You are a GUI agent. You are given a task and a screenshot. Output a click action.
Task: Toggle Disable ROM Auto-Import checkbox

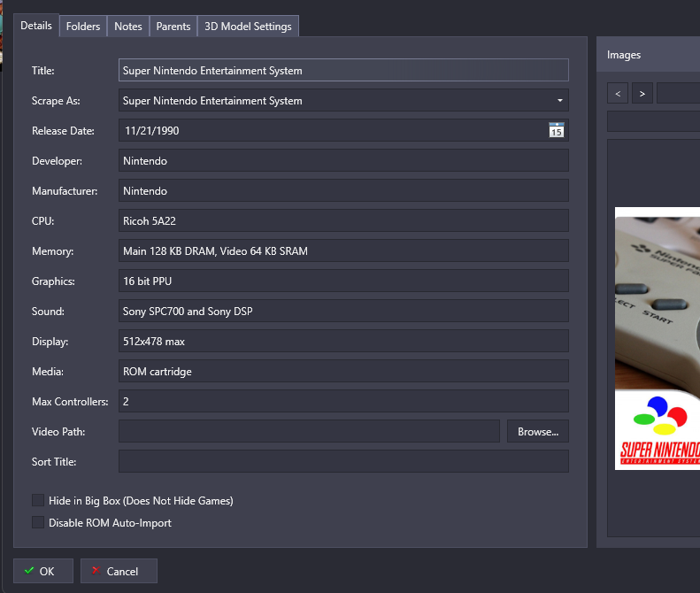pos(38,523)
